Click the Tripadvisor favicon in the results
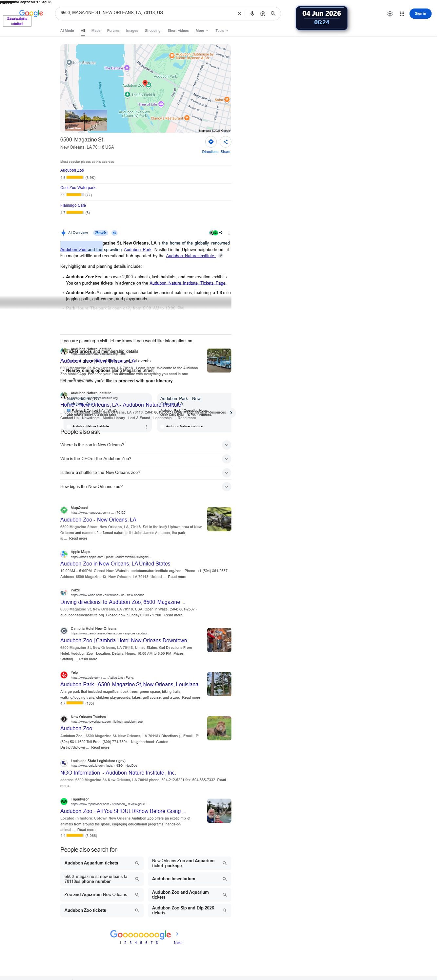The image size is (442, 980). 65,811
